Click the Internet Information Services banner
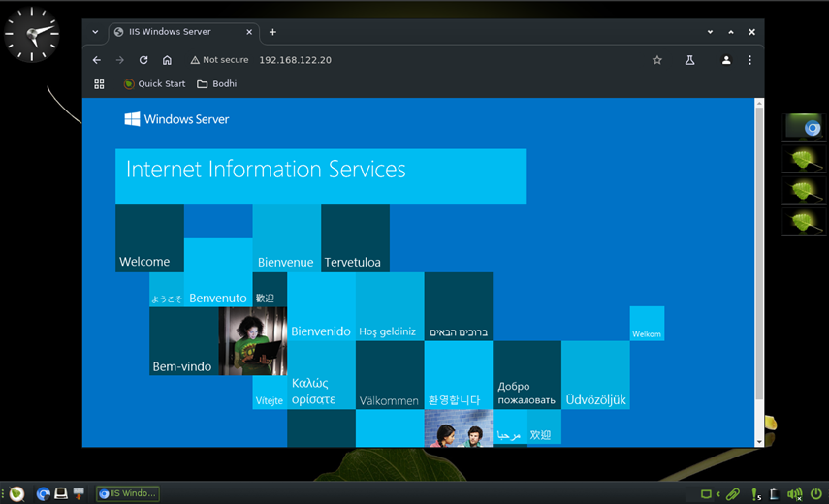The width and height of the screenshot is (829, 504). 321,176
